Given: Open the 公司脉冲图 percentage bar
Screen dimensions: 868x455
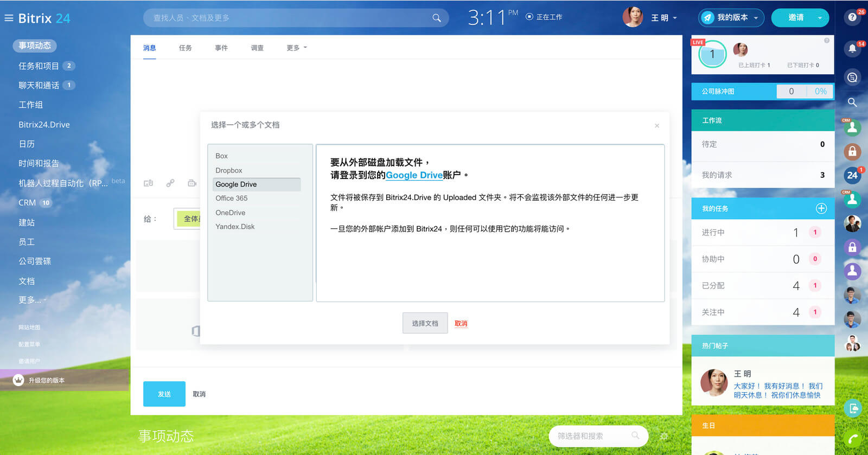Looking at the screenshot, I should [x=763, y=92].
